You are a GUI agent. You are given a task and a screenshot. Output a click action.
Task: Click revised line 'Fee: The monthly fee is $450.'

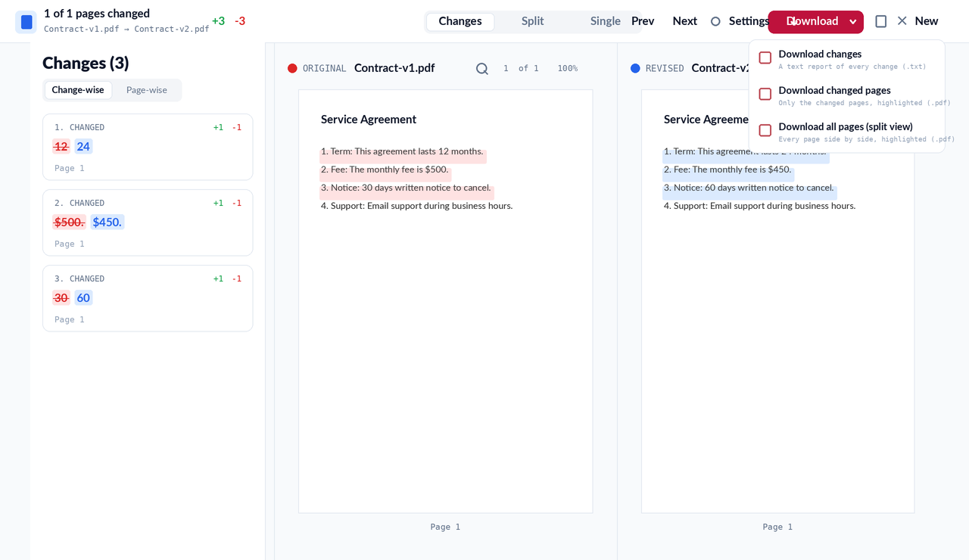(728, 170)
